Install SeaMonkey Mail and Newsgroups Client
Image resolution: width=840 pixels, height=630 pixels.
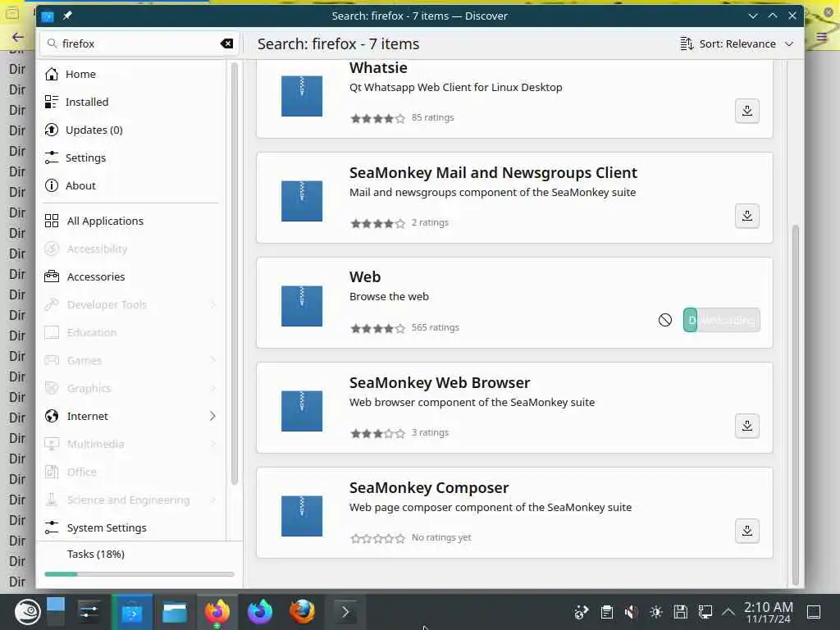[746, 216]
